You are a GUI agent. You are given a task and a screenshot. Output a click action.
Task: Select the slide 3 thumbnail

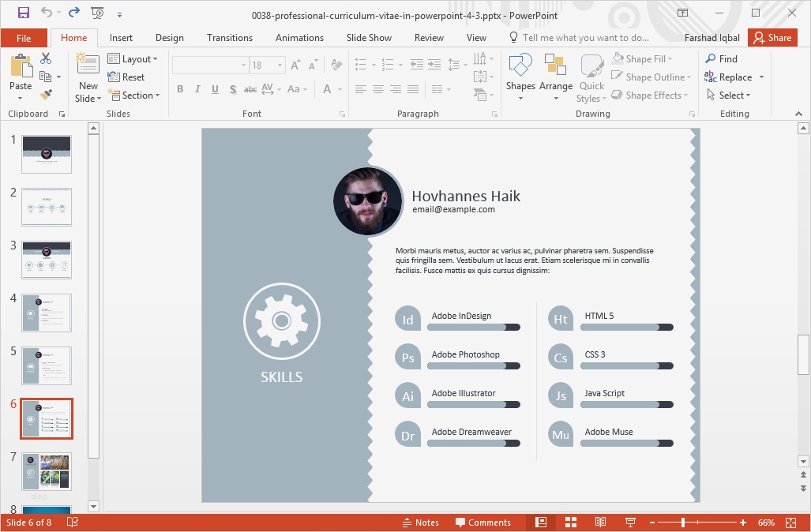point(46,260)
